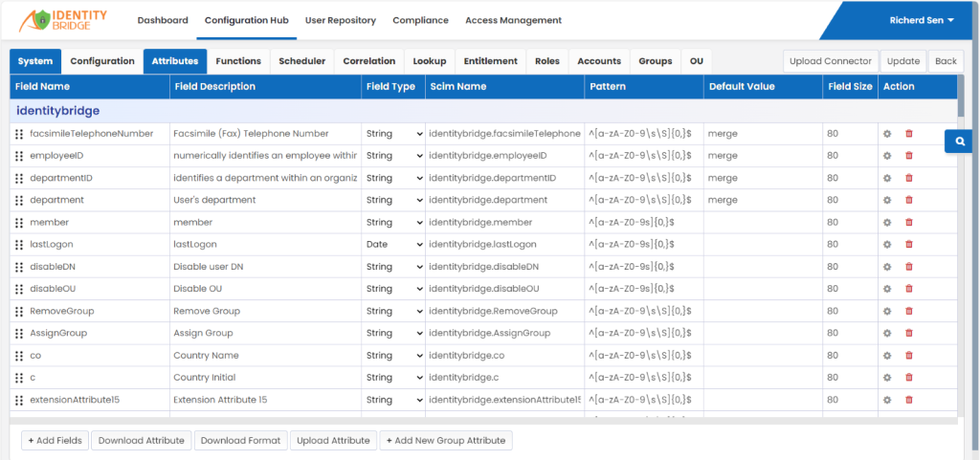Change Field Type of lastLogon Date dropdown
Screen dimensions: 980x460
[x=393, y=245]
